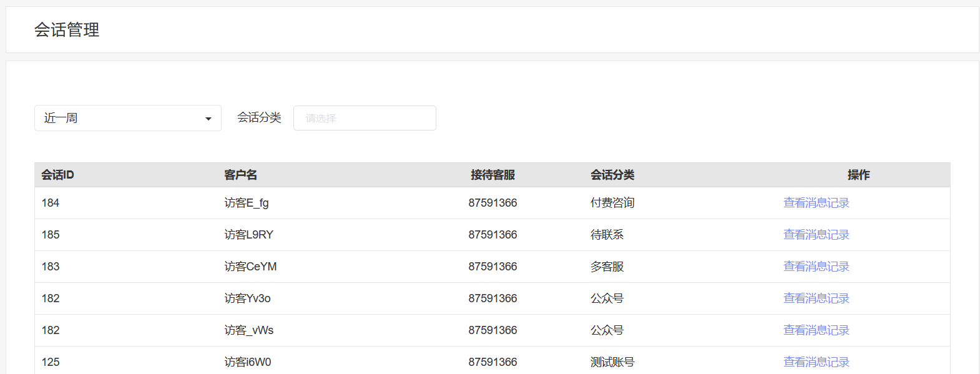This screenshot has width=980, height=374.
Task: Click the 待联系 category cell
Action: coord(607,235)
